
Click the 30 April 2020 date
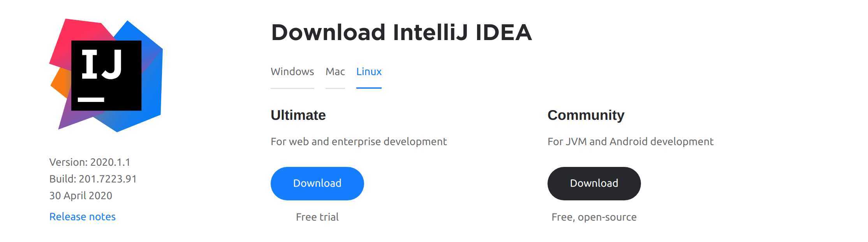point(81,196)
